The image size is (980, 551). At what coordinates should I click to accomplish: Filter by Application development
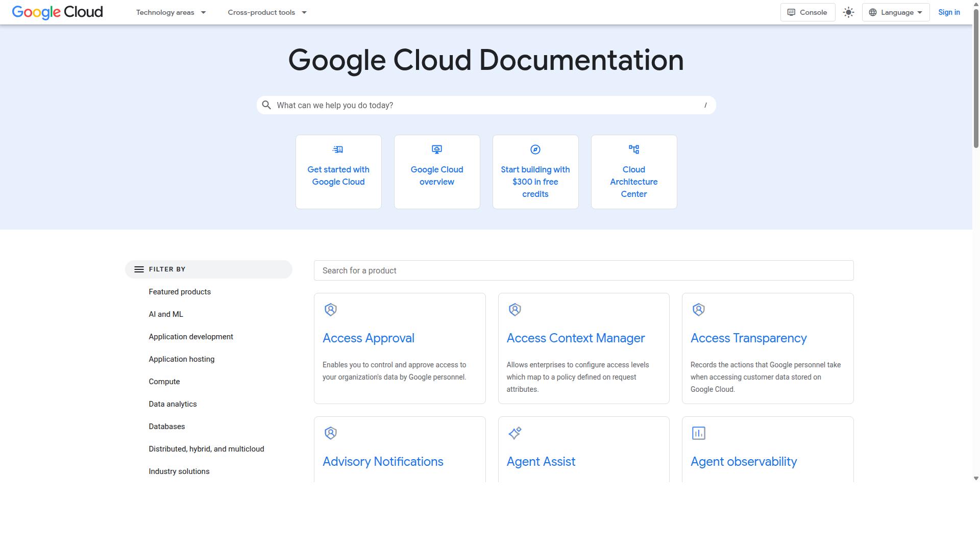tap(191, 337)
